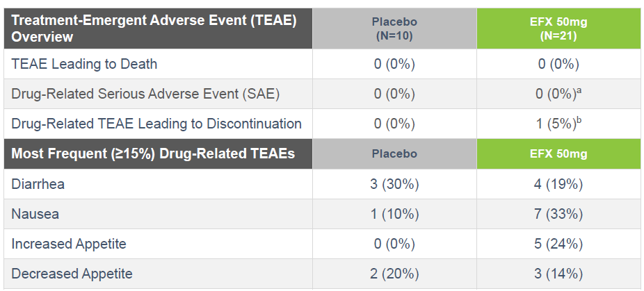The image size is (644, 291).
Task: Click Drug-Related Serious Adverse Event row label
Action: [x=145, y=94]
